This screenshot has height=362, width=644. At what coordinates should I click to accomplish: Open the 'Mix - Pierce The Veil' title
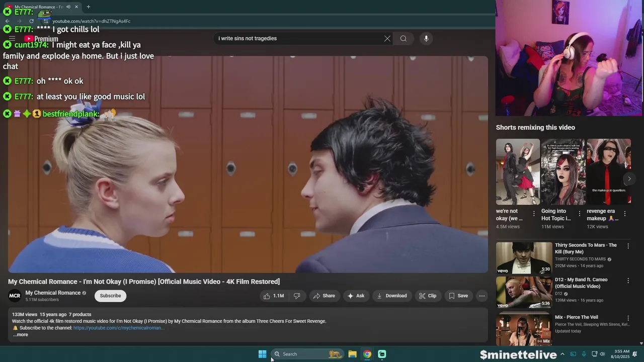[576, 317]
